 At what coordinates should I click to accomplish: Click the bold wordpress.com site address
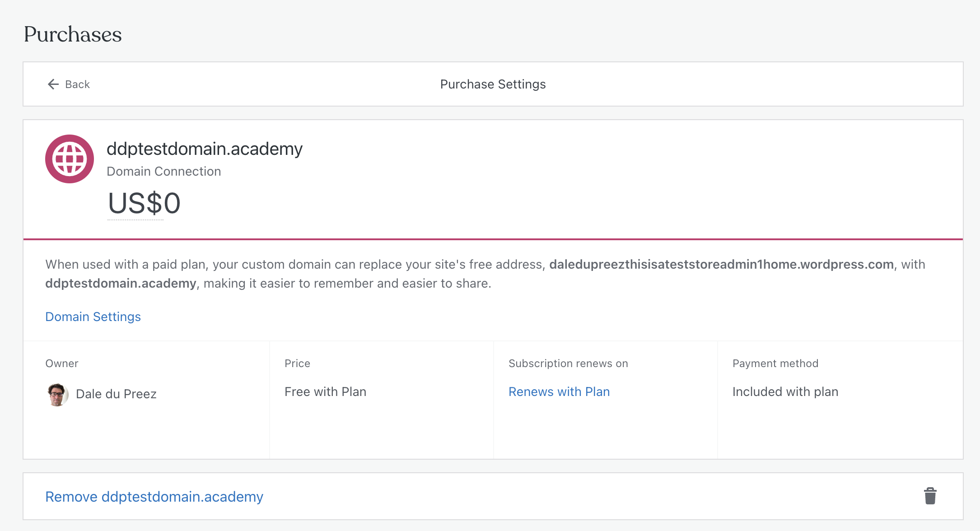click(721, 265)
